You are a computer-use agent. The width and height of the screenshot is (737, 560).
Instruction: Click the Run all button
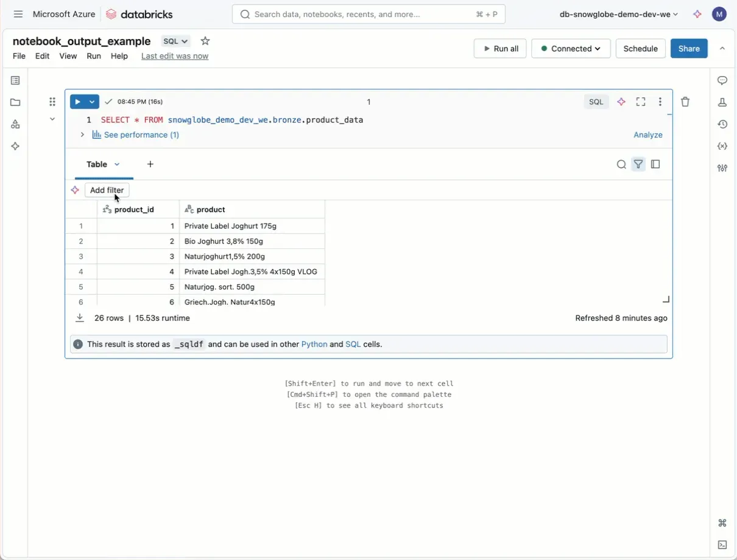pos(500,49)
